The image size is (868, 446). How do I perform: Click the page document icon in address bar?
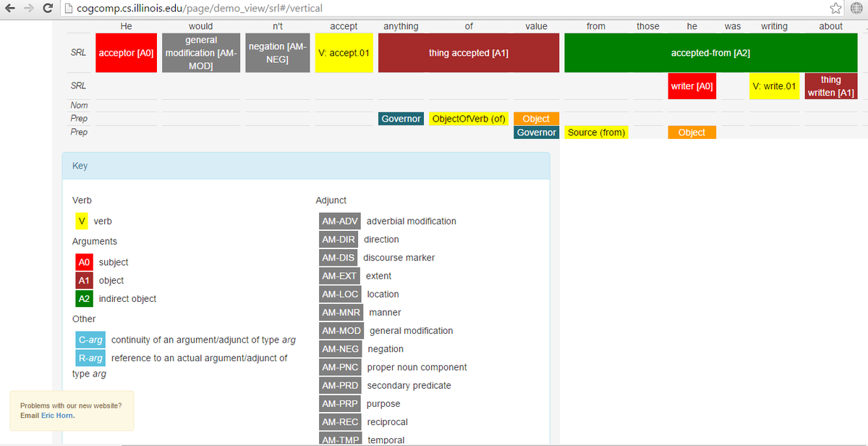(68, 9)
